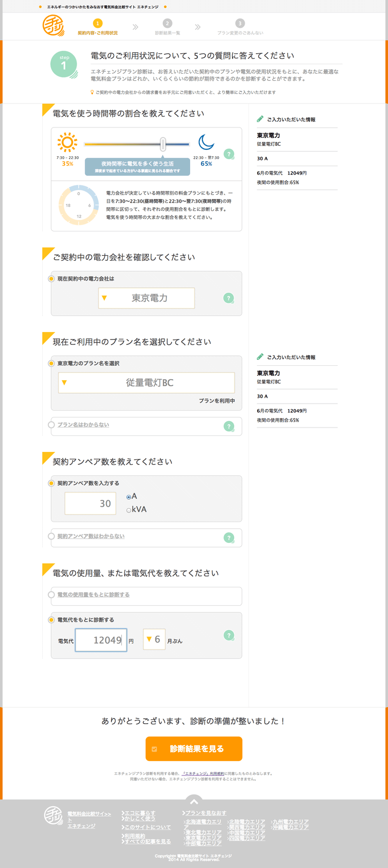The width and height of the screenshot is (388, 868).
Task: Go to step 2 診断結果一覧
Action: (x=168, y=27)
